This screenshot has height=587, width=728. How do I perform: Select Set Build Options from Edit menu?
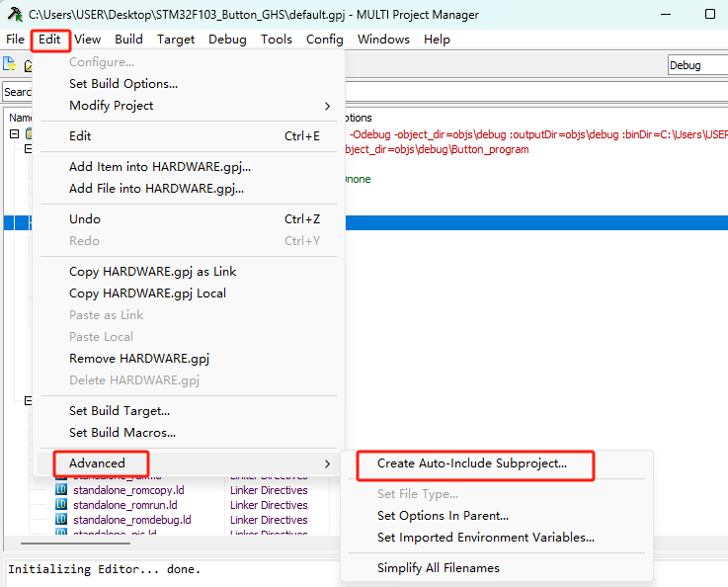click(123, 84)
